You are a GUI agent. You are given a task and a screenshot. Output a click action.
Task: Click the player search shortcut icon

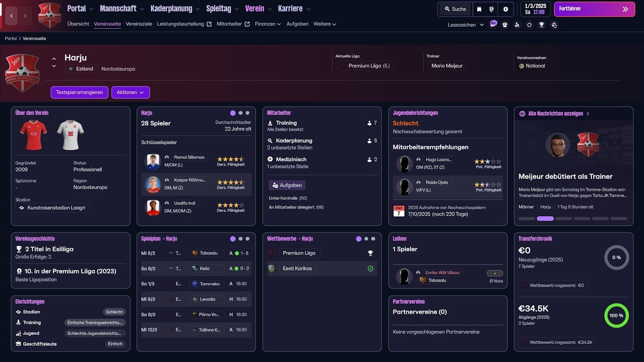517,25
